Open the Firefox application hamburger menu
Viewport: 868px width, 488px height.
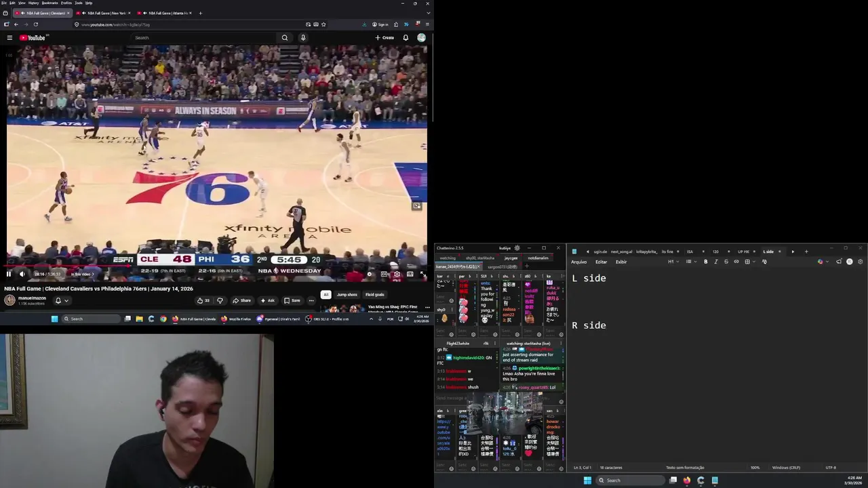coord(427,24)
